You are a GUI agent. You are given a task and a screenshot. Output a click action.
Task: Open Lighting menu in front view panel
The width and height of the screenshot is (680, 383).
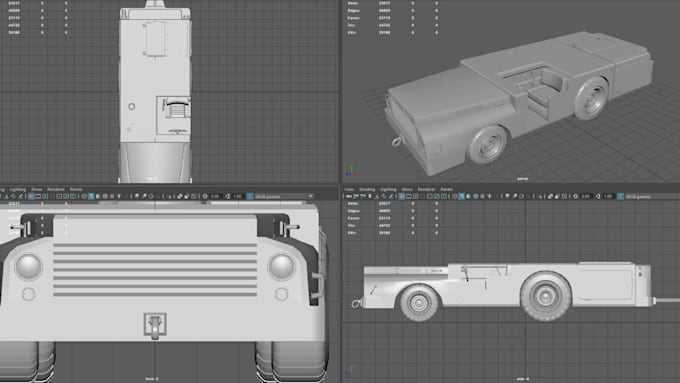18,189
